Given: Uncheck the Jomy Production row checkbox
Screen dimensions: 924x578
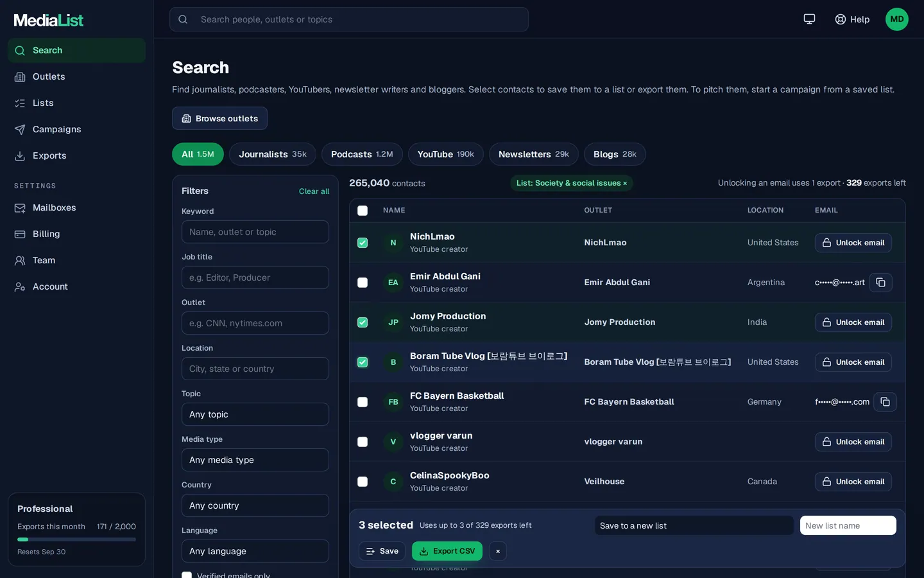Looking at the screenshot, I should coord(363,322).
